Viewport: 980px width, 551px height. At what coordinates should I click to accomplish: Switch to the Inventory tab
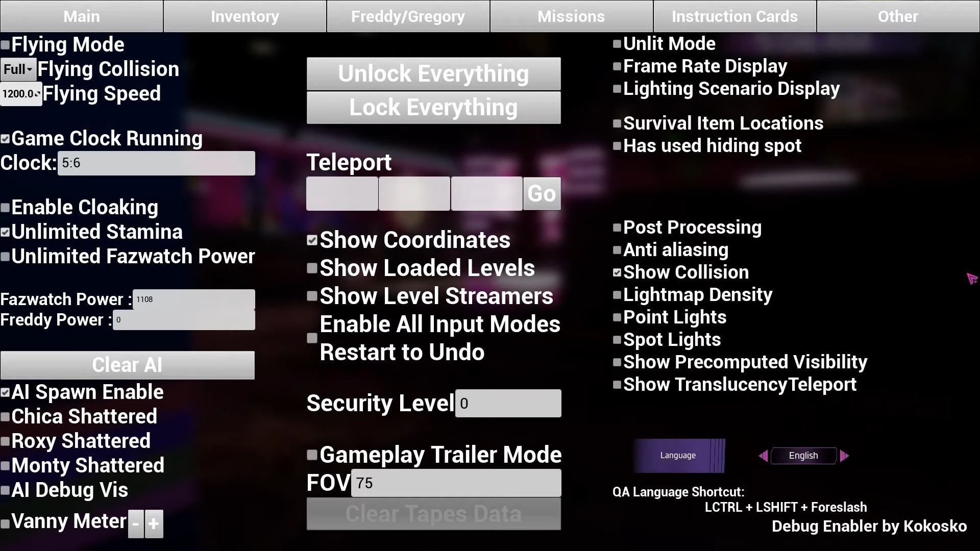(244, 16)
